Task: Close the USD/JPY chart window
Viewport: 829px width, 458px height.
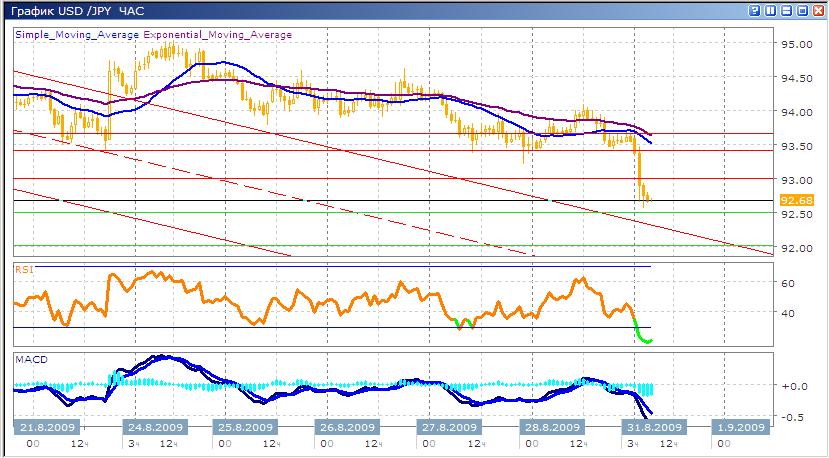Action: [818, 11]
